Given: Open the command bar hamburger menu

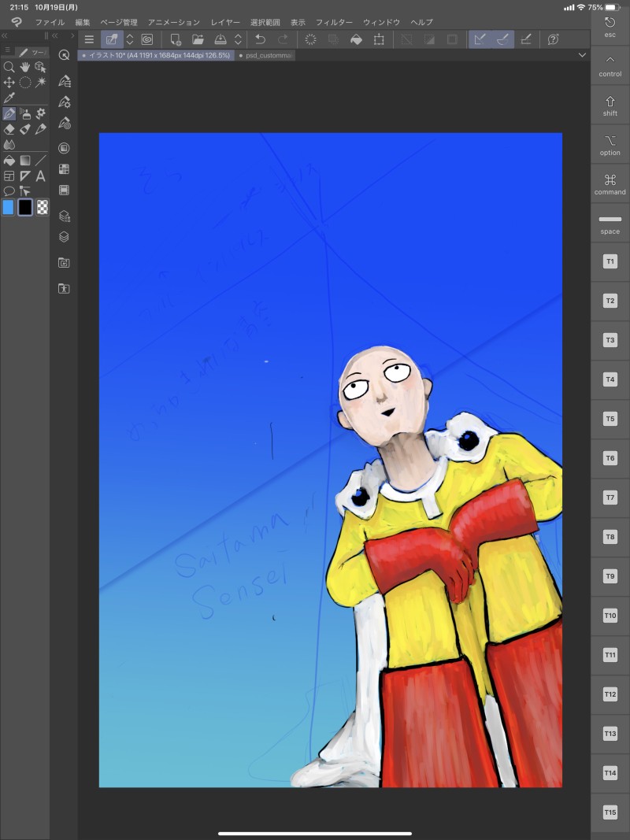Looking at the screenshot, I should 89,39.
